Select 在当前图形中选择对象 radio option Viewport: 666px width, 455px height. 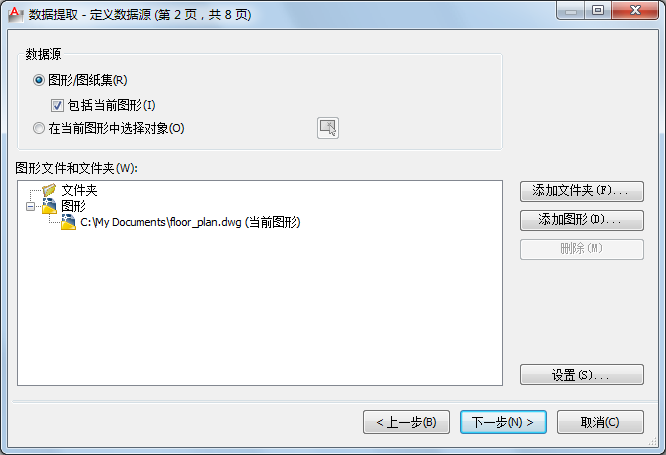tap(39, 128)
